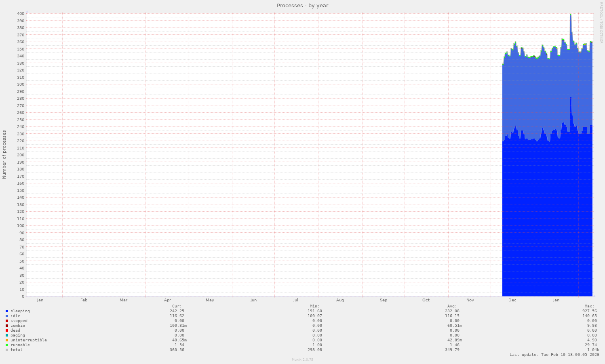The height and width of the screenshot is (364, 605).
Task: Click the Sep month label on x-axis
Action: pos(383,300)
